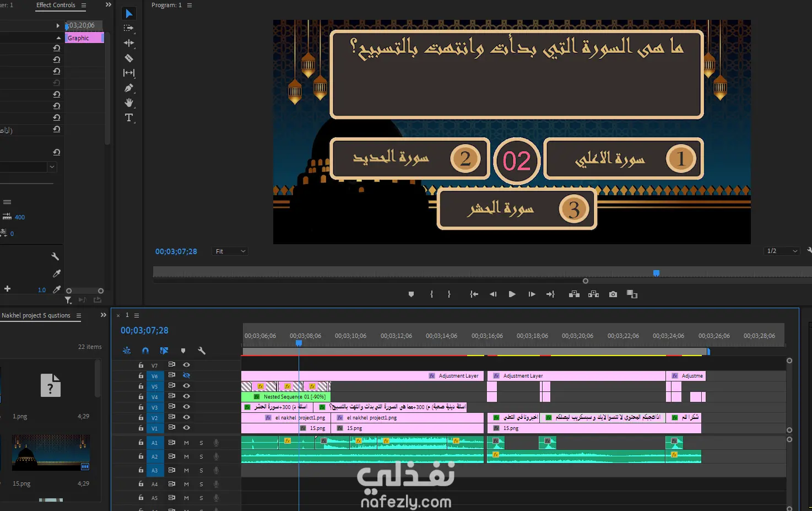Open the Fit zoom level dropdown
The image size is (812, 511).
(x=230, y=251)
